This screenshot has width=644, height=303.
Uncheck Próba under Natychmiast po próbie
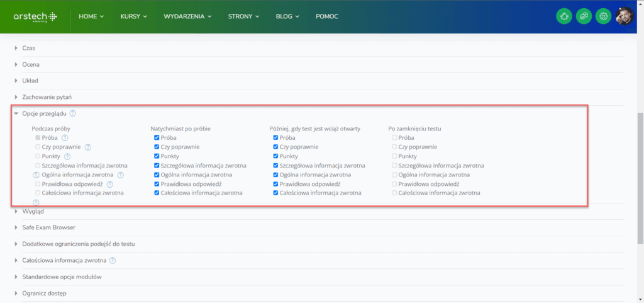(x=157, y=138)
